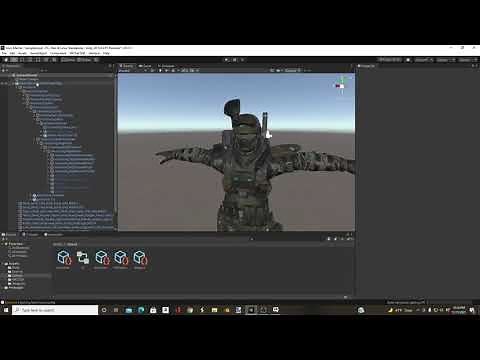The height and width of the screenshot is (360, 480).
Task: Collapse the Favorites section in Project
Action: [2, 244]
